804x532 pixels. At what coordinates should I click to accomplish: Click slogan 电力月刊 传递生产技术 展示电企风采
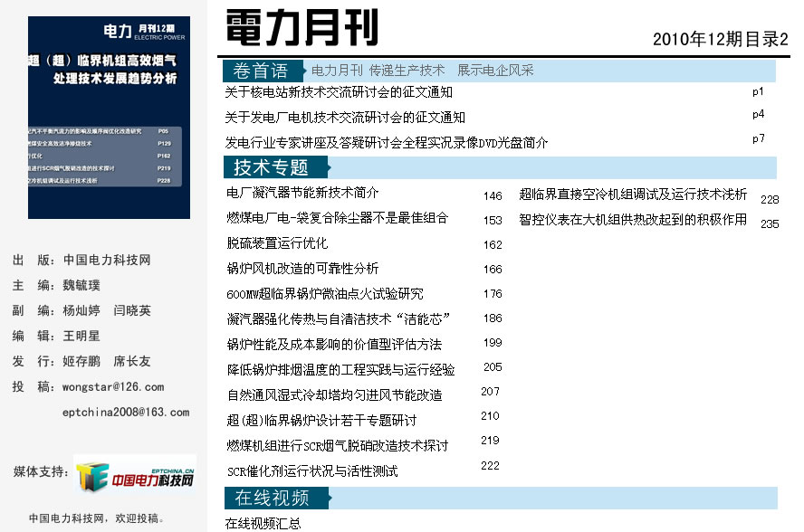pos(423,71)
